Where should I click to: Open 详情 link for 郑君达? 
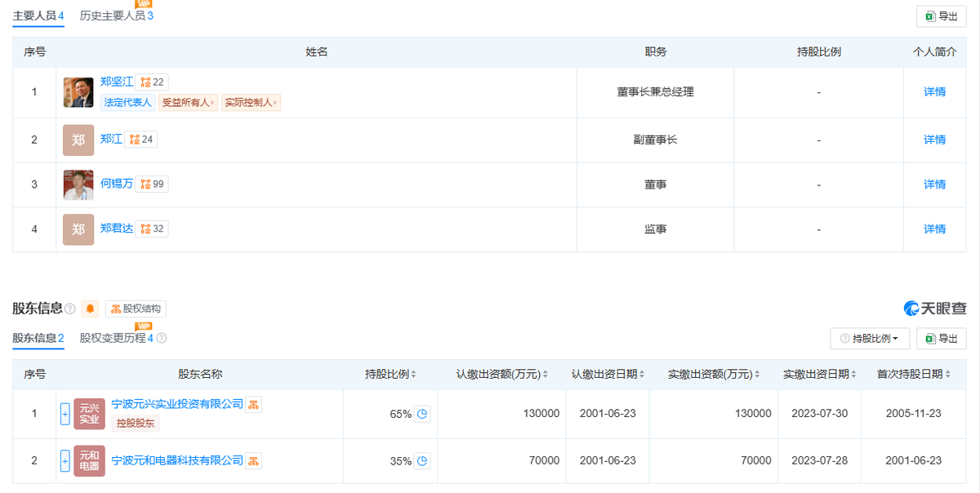coord(934,229)
